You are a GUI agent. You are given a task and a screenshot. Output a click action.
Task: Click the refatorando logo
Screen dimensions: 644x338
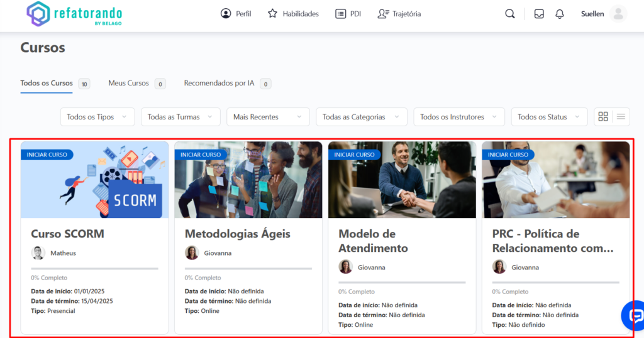point(74,14)
